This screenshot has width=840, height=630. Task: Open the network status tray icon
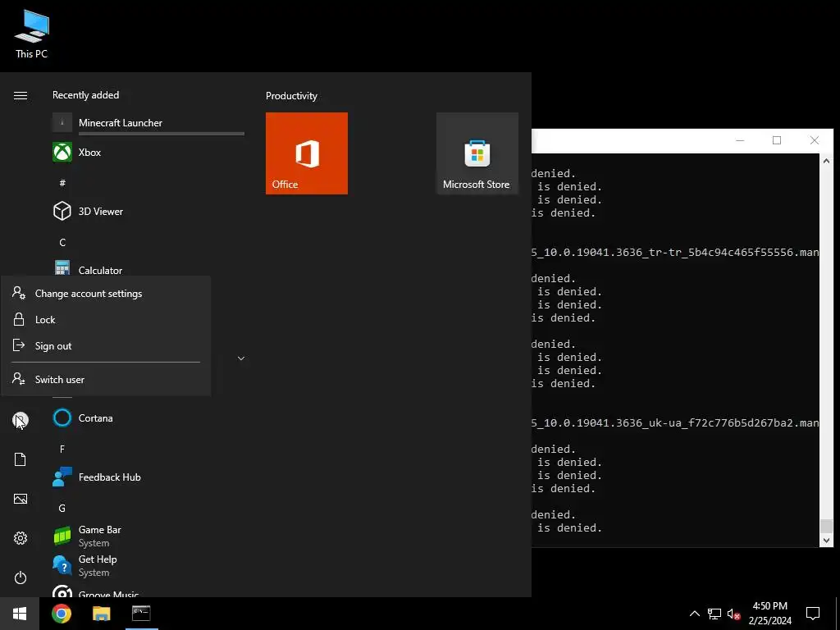click(x=714, y=614)
